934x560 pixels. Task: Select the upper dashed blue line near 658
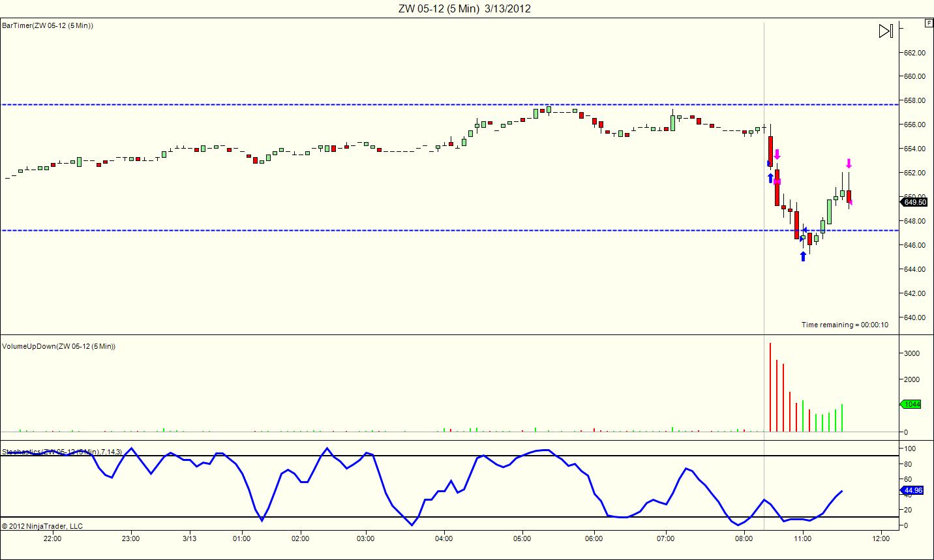point(450,104)
